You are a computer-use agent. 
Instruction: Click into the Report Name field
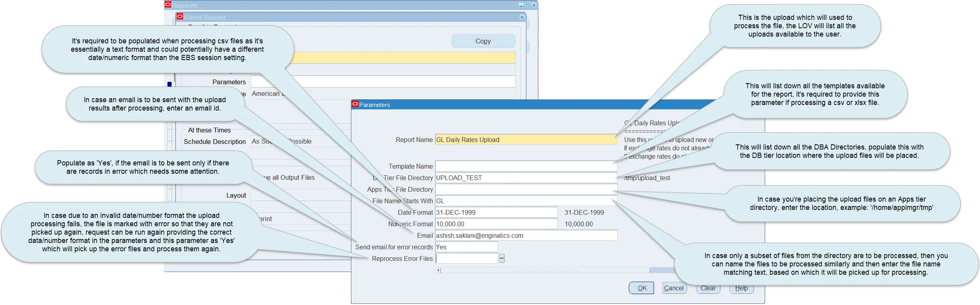pyautogui.click(x=526, y=140)
